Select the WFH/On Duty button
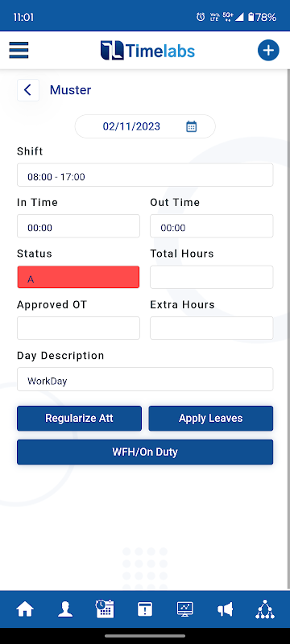Screen dimensions: 290x644 click(145, 452)
